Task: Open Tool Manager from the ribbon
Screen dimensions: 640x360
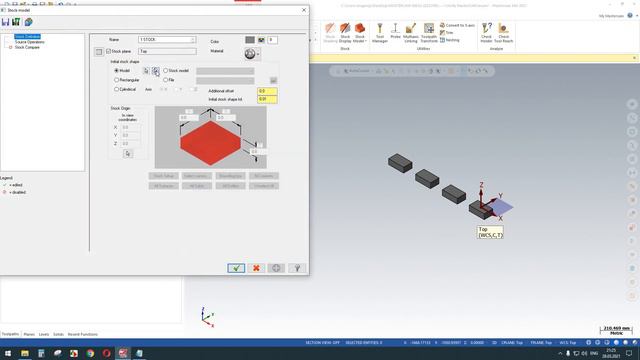Action: (380, 33)
